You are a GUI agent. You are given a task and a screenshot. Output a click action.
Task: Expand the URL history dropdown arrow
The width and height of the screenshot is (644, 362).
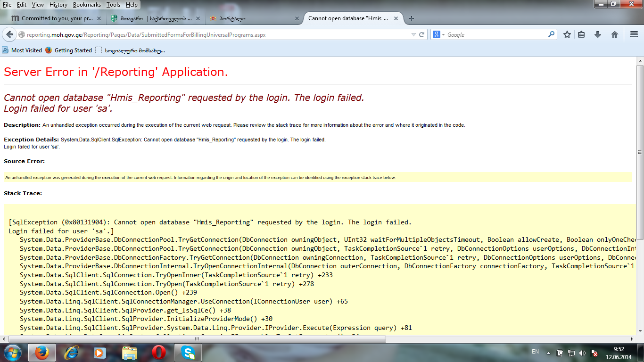pyautogui.click(x=413, y=34)
